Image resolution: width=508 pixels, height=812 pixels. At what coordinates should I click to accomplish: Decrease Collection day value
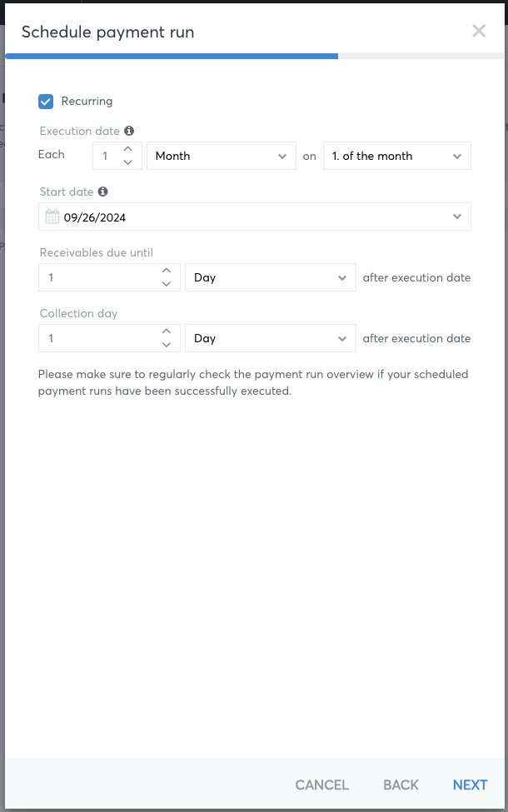coord(167,345)
